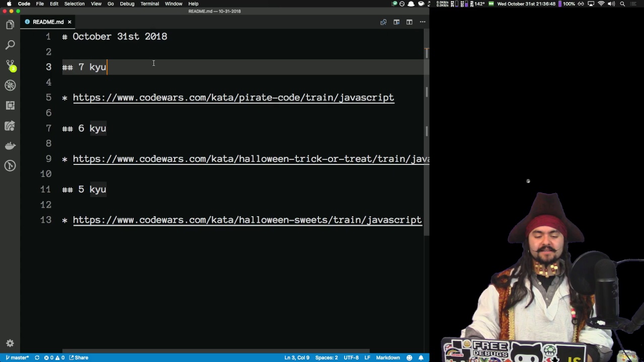Viewport: 644px width, 362px height.
Task: Click Open Preview to the Side icon
Action: point(396,22)
